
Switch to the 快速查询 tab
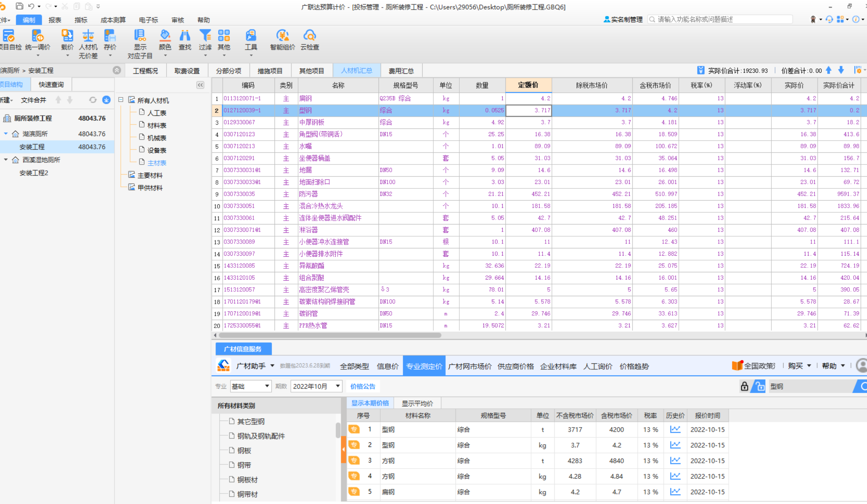[x=51, y=85]
